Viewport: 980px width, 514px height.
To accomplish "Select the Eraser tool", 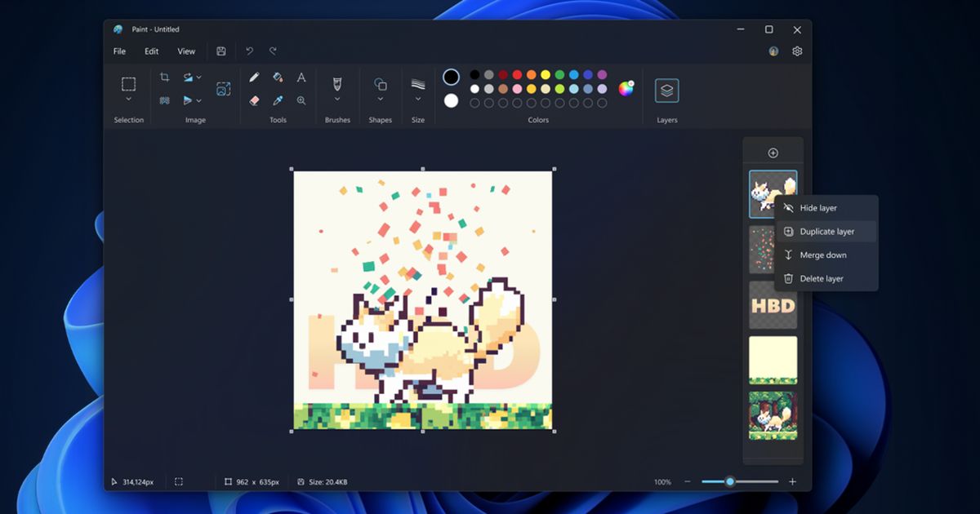I will point(254,100).
